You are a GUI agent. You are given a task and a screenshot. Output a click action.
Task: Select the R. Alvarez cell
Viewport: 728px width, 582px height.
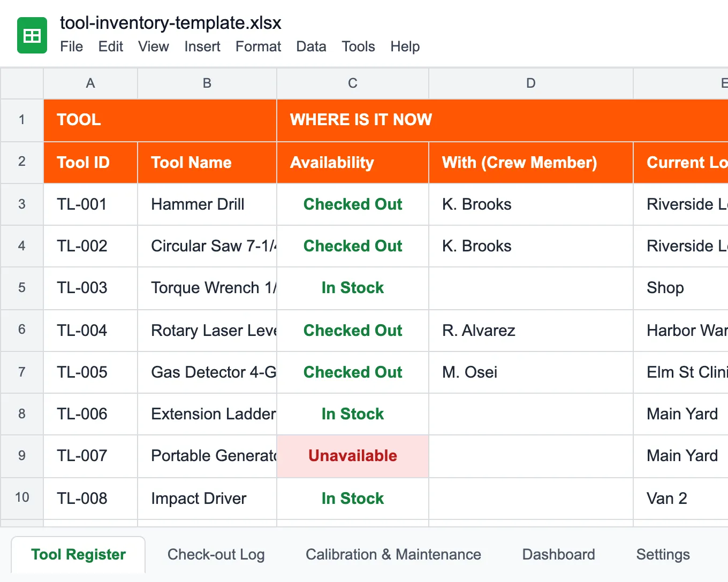point(531,331)
